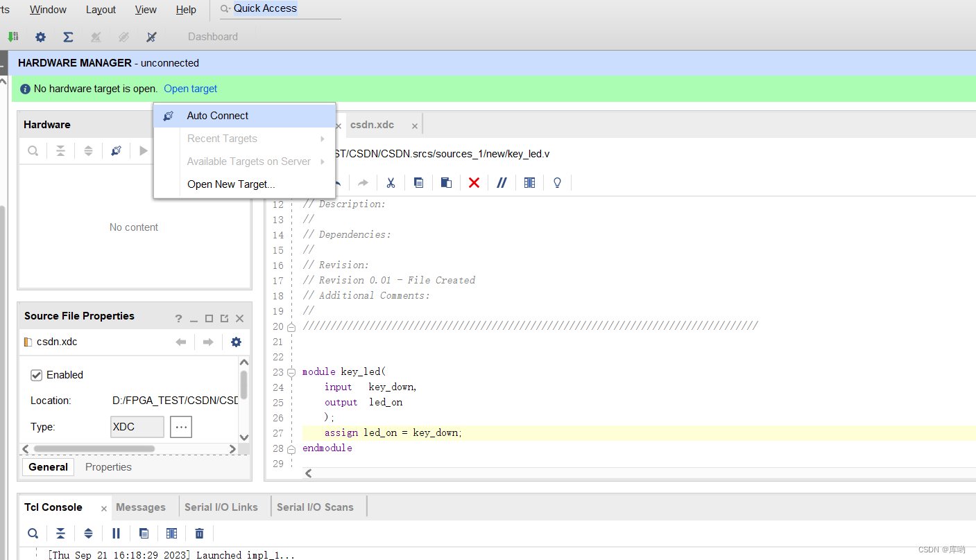Viewport: 976px width, 560px height.
Task: Open the Serial I/O Scans tab
Action: click(x=315, y=507)
